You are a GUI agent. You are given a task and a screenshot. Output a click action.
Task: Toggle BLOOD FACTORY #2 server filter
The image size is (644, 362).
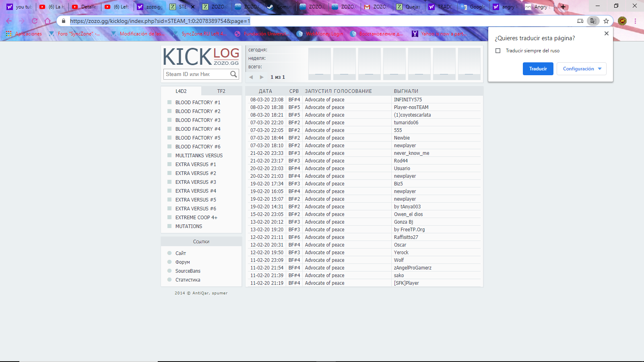click(x=169, y=111)
